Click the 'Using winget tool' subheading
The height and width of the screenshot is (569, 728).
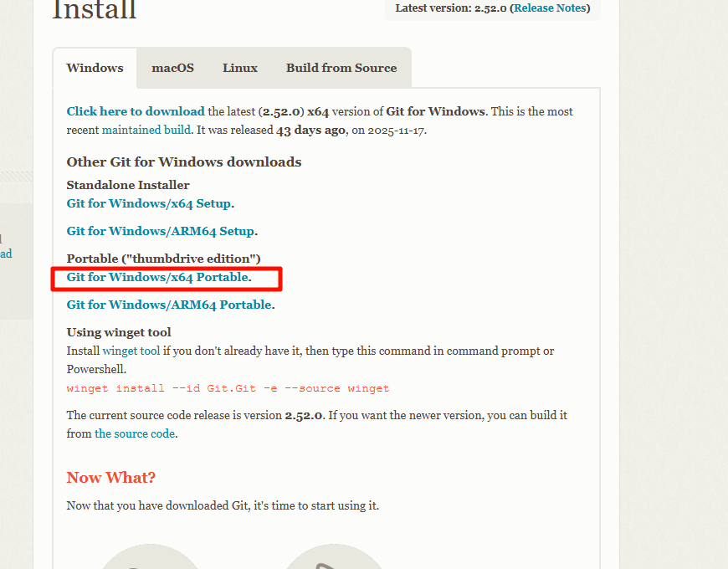tap(118, 332)
